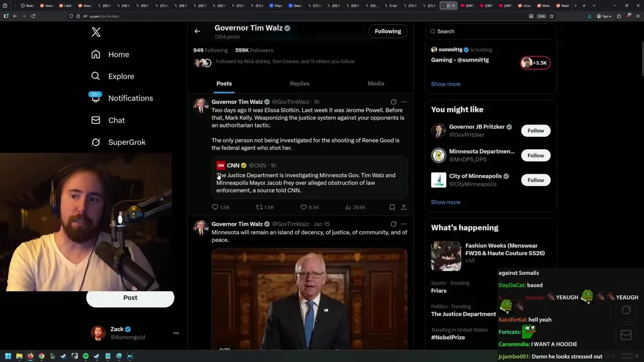644x362 pixels.
Task: Click Tim Walz avatar on the Jan 15 post
Action: (x=201, y=228)
